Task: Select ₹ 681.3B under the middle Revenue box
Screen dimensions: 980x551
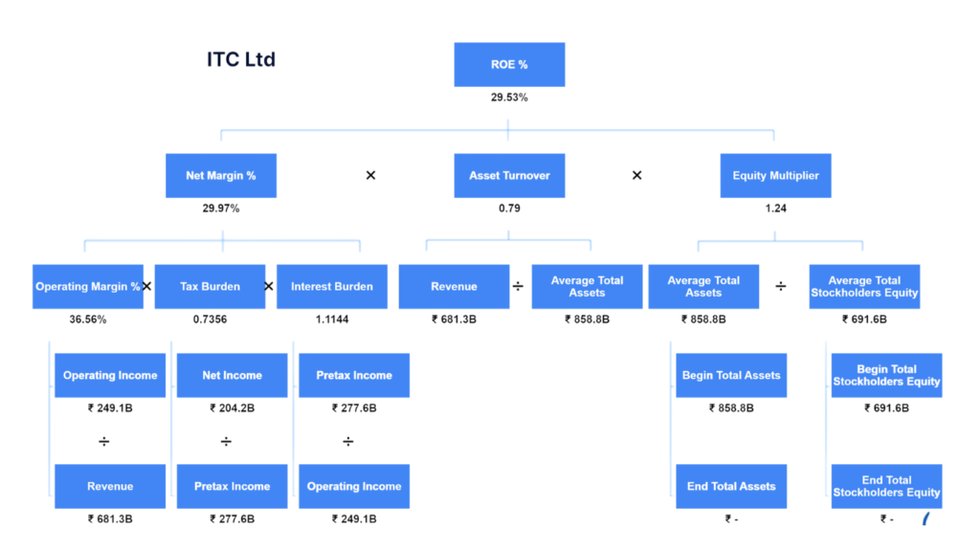Action: pyautogui.click(x=454, y=320)
